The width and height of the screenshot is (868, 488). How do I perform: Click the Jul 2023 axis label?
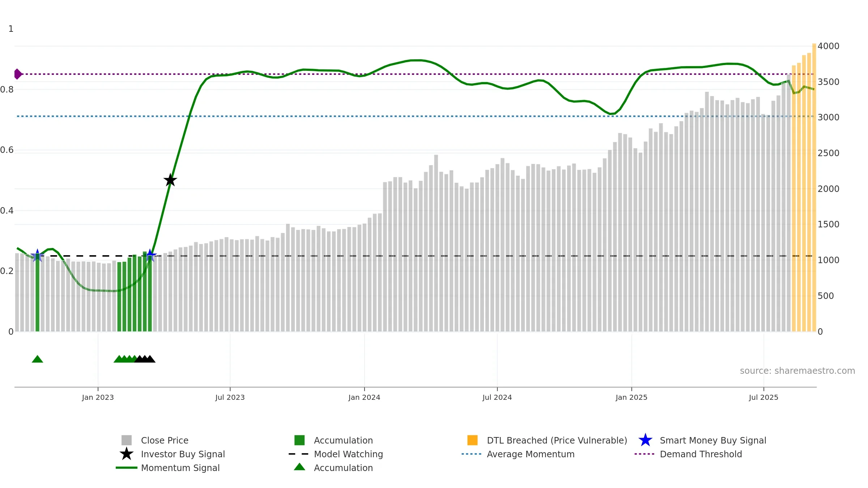[x=230, y=397]
